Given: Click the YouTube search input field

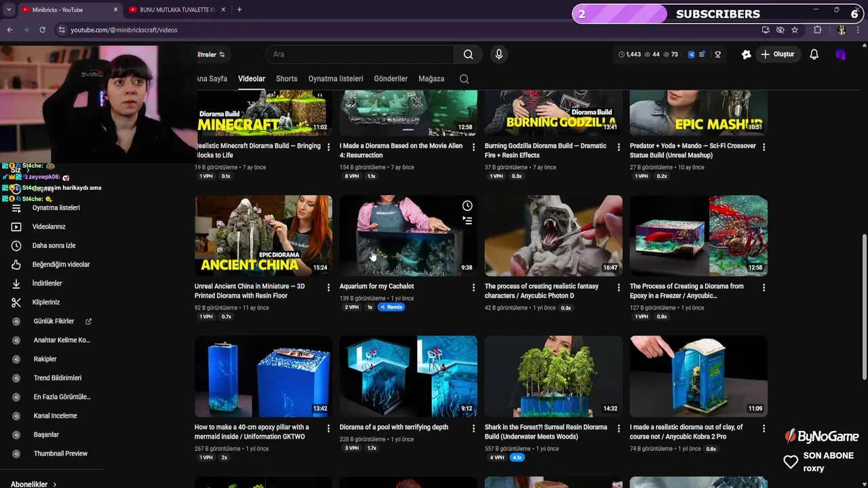Looking at the screenshot, I should [x=359, y=54].
